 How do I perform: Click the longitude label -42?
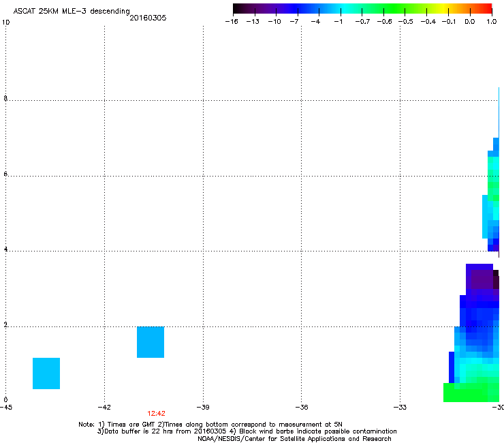pos(104,408)
